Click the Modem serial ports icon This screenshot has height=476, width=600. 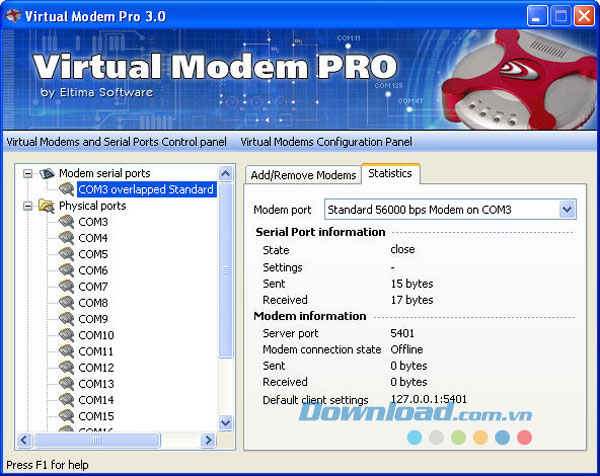[47, 174]
